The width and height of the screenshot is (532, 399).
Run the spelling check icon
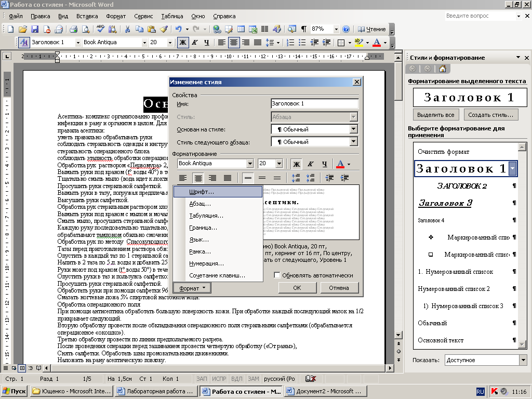pyautogui.click(x=100, y=29)
